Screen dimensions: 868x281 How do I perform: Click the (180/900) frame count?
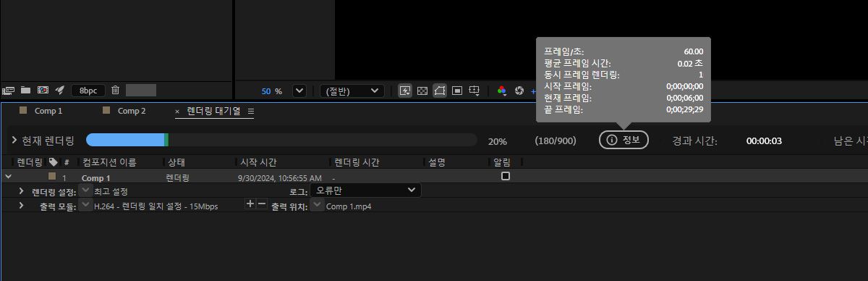[x=556, y=140]
